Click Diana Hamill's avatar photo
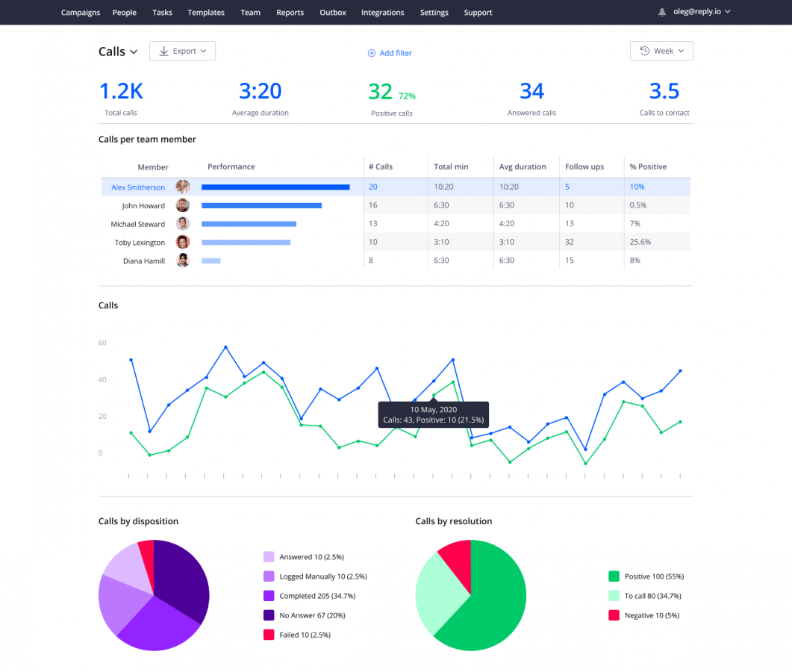 tap(183, 261)
